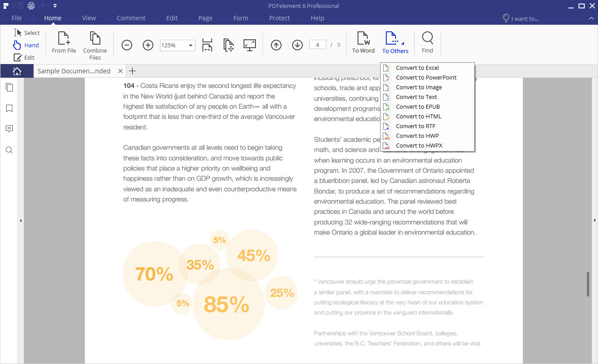The width and height of the screenshot is (598, 364).
Task: Go to next page arrow
Action: coord(297,45)
